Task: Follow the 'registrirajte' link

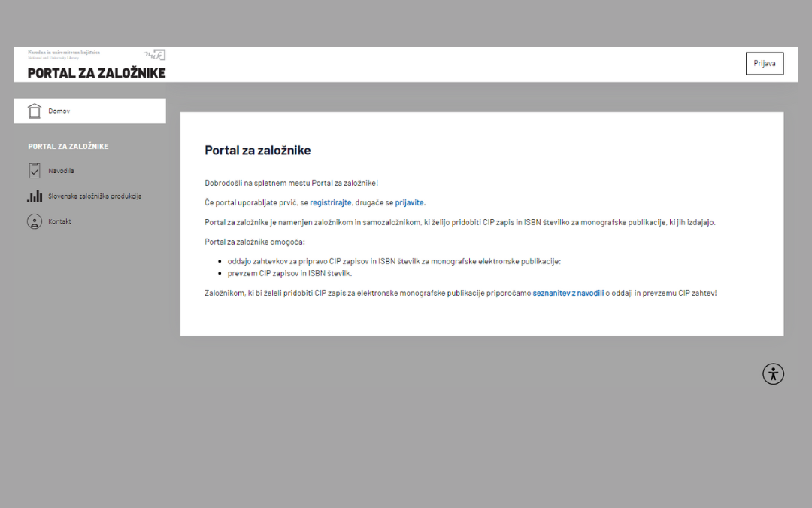Action: point(330,202)
